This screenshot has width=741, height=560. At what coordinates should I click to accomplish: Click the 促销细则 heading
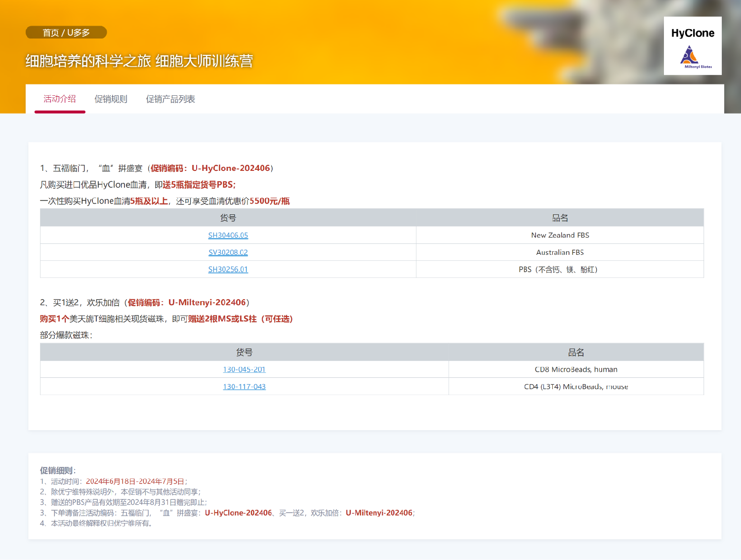[58, 471]
